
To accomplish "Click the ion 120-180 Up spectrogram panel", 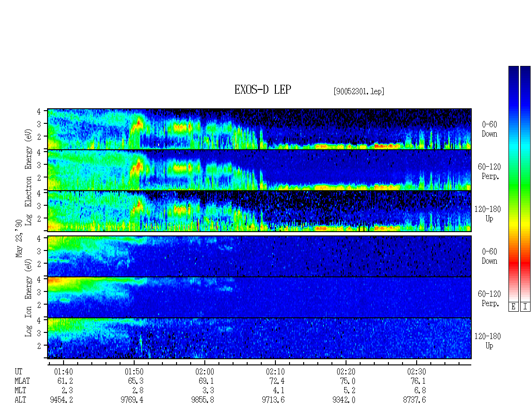I will click(x=259, y=338).
